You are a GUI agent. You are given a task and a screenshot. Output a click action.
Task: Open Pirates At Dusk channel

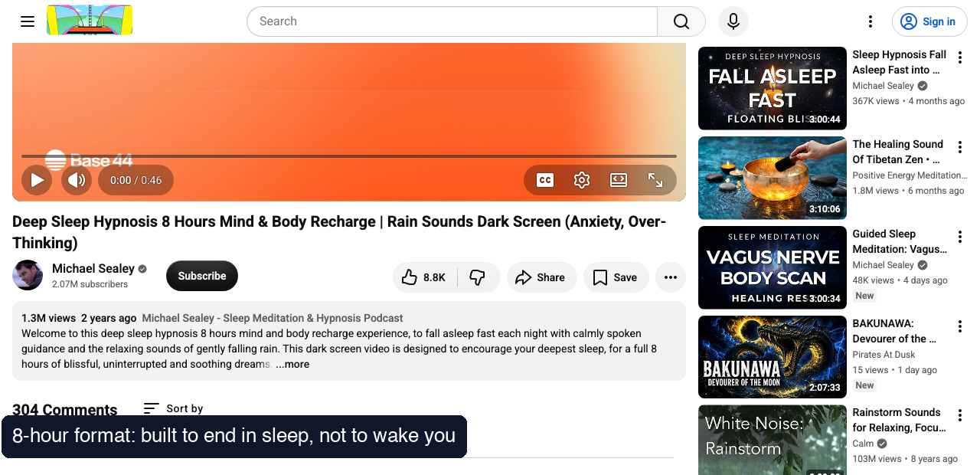[884, 355]
